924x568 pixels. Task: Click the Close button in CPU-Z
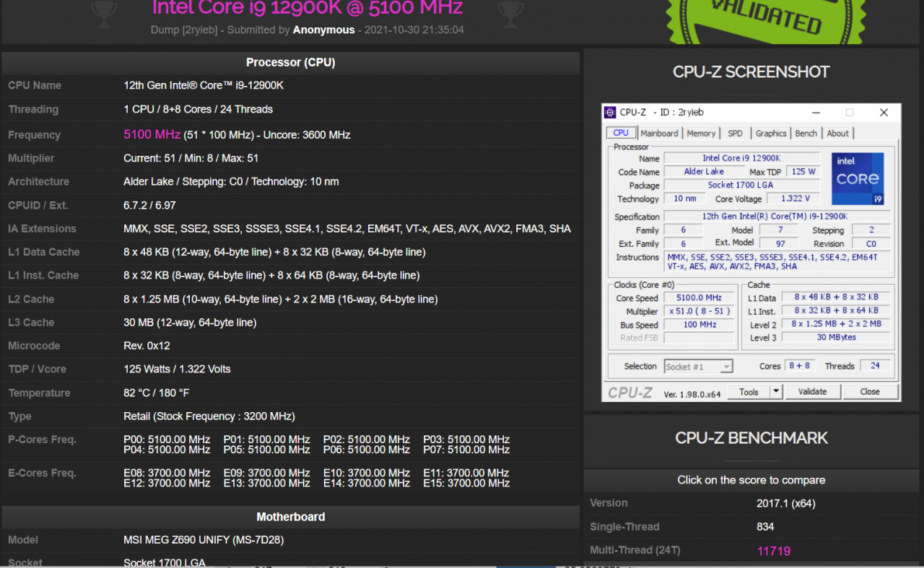[x=870, y=391]
